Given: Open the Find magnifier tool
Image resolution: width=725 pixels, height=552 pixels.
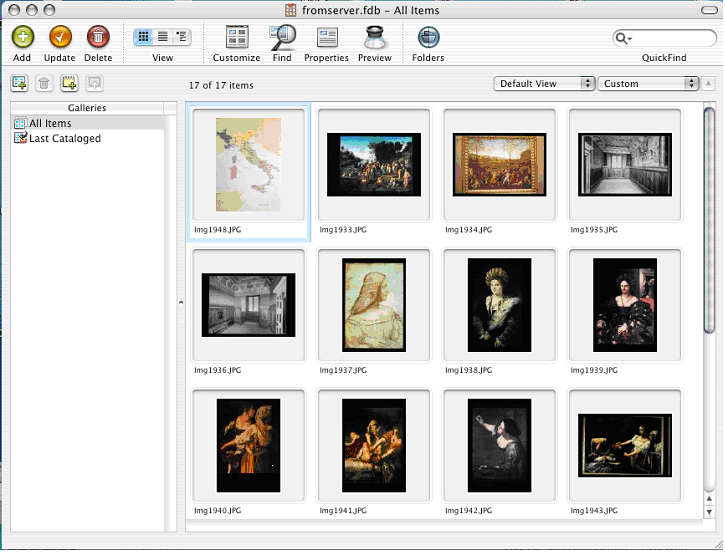Looking at the screenshot, I should point(282,38).
